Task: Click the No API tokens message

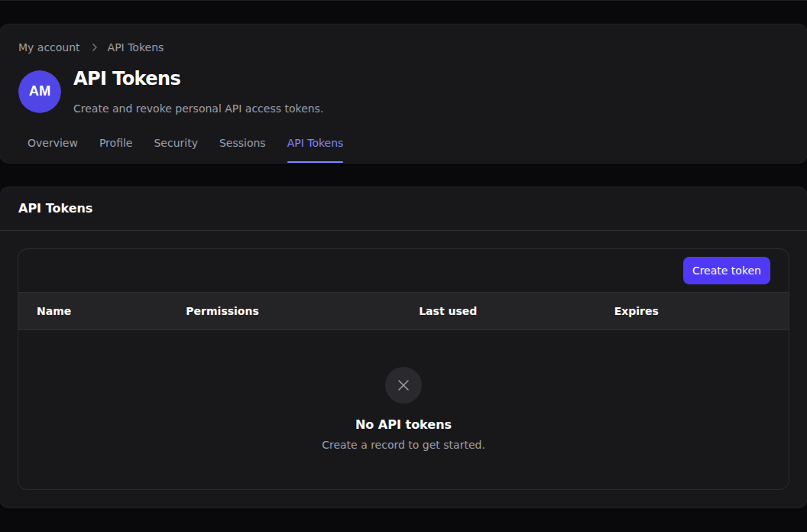Action: click(x=403, y=424)
